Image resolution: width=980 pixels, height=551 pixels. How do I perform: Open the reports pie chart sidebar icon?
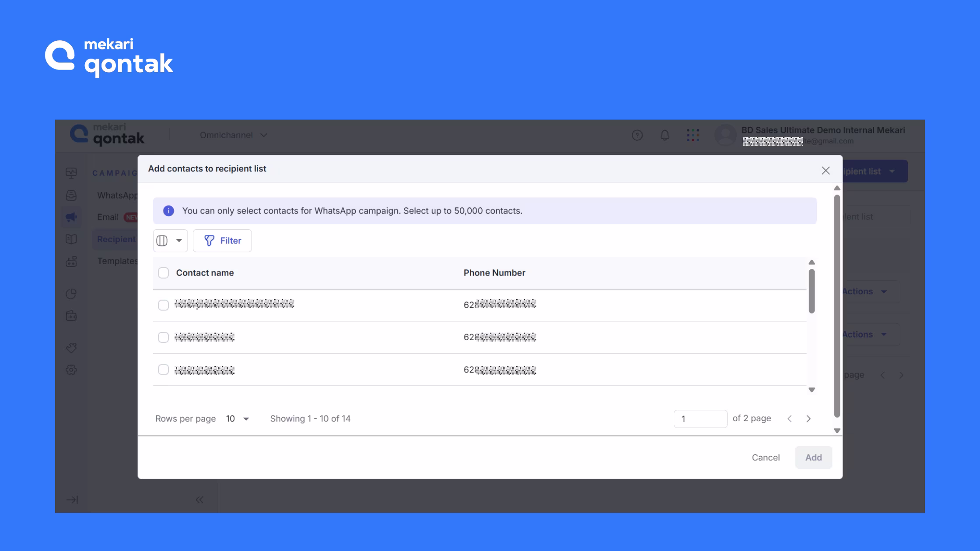point(71,293)
